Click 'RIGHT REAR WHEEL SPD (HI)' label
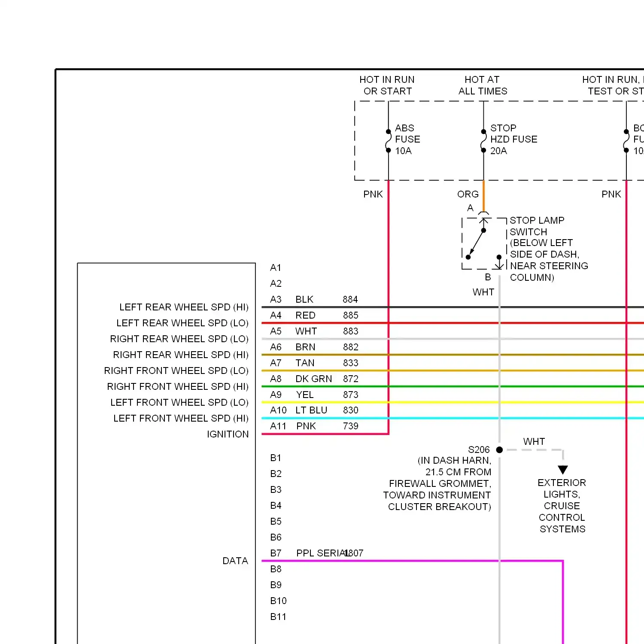This screenshot has height=644, width=644. click(181, 355)
